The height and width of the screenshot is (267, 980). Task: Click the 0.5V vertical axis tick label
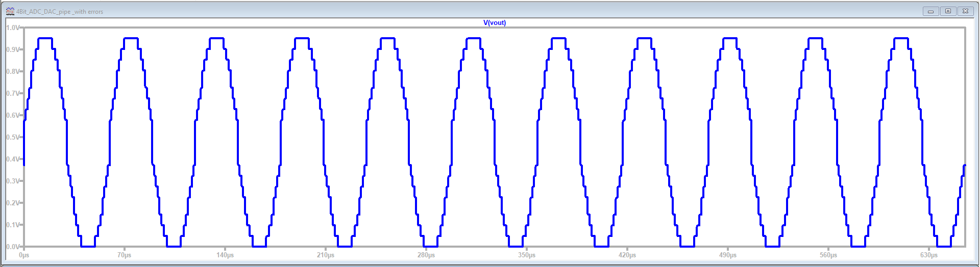13,137
